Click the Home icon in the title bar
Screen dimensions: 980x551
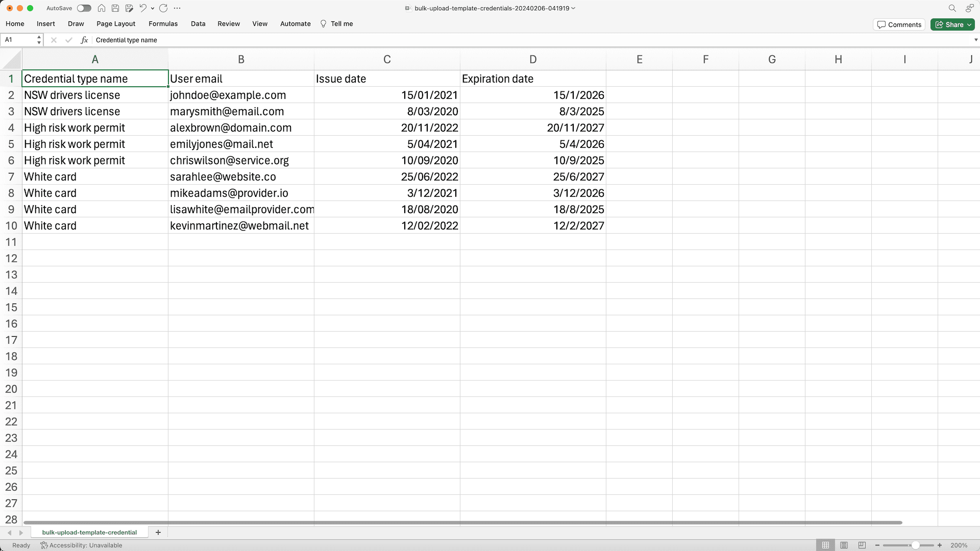pos(101,8)
